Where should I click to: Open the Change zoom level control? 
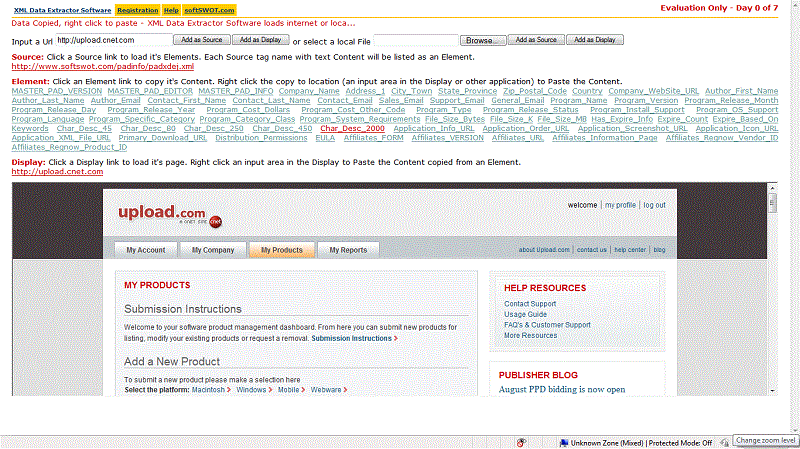(765, 440)
